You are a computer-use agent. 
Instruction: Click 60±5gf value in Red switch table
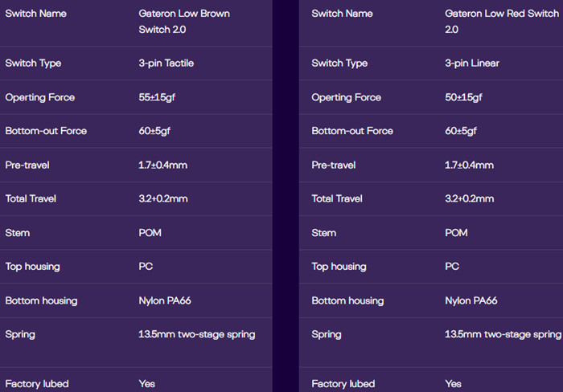[x=461, y=131]
